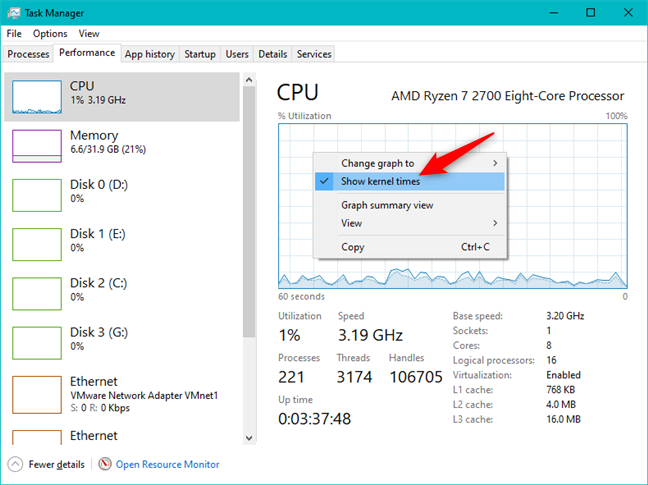Click the Threads value 3174
Image resolution: width=648 pixels, height=485 pixels.
pos(354,377)
